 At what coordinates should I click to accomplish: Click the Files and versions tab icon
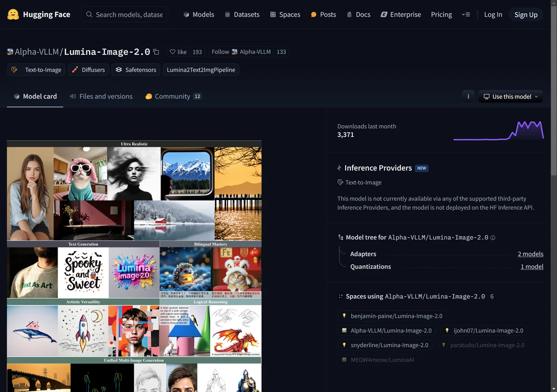pos(73,96)
